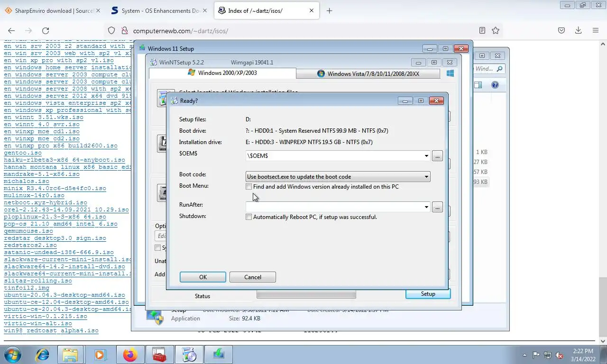Click the WinNTSetup status progress bar
The width and height of the screenshot is (607, 364).
306,294
